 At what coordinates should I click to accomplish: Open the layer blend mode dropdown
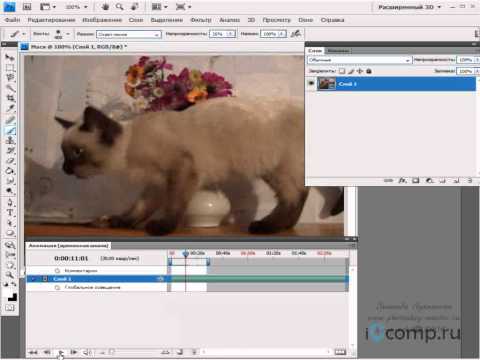click(x=359, y=60)
